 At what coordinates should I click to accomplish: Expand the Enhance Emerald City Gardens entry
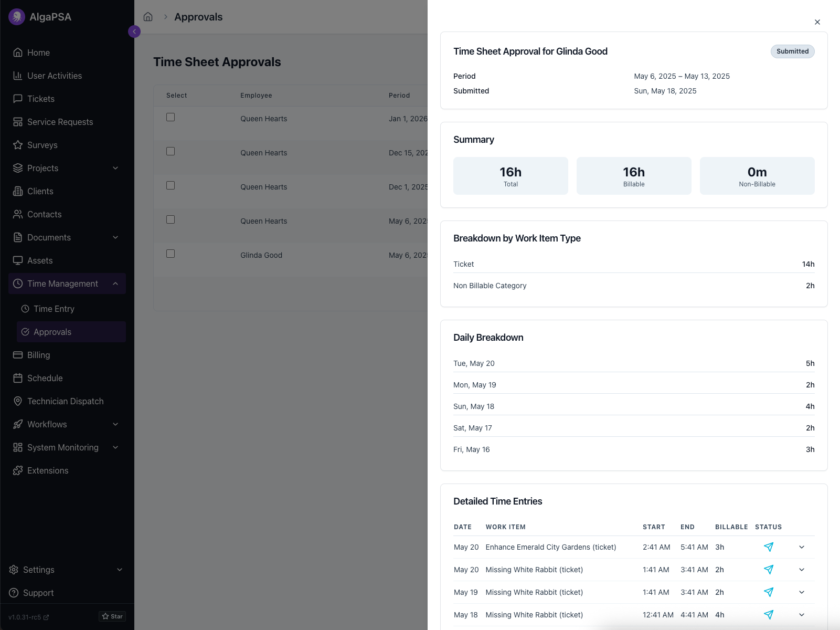[802, 547]
